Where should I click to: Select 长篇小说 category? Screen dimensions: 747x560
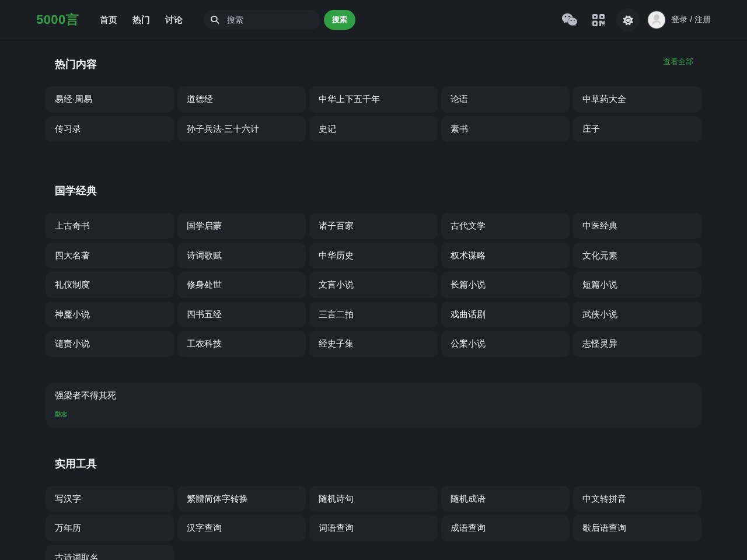click(505, 285)
